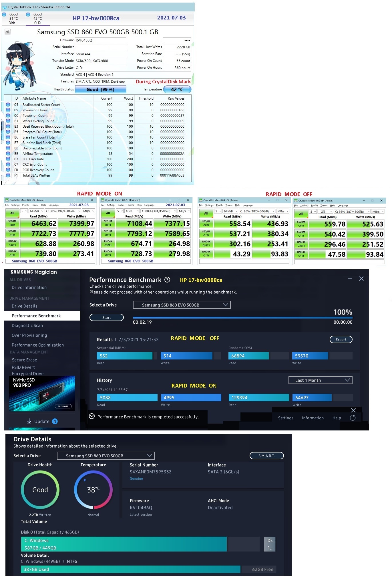Open Drive Details in Magician sidebar

[25, 306]
